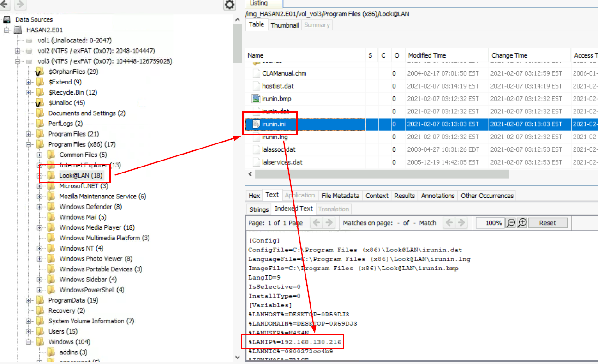The image size is (598, 364).
Task: Select the PerfLogs (2) folder
Action: pyautogui.click(x=66, y=124)
